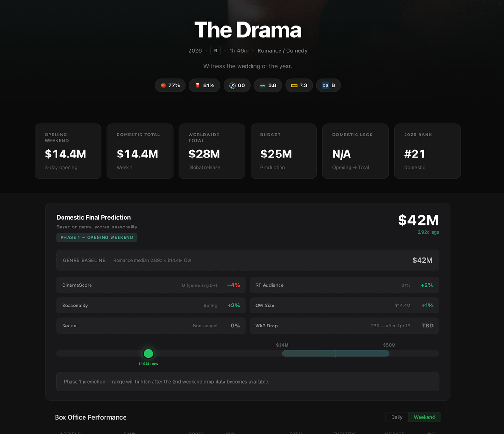This screenshot has height=434, width=504.
Task: Select the Weekend performance view
Action: [x=424, y=417]
